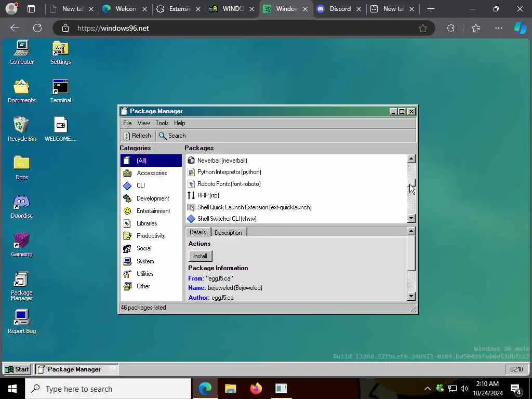Click Package Manager taskbar button
This screenshot has height=399, width=532.
pyautogui.click(x=77, y=369)
